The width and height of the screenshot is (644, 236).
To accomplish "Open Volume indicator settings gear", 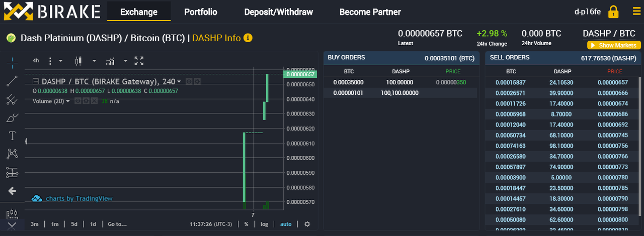I will coord(86,101).
